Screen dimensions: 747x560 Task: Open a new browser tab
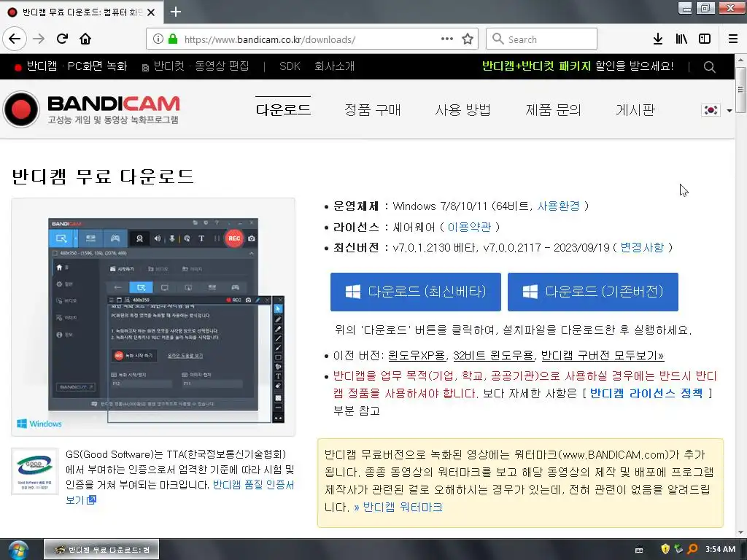175,12
